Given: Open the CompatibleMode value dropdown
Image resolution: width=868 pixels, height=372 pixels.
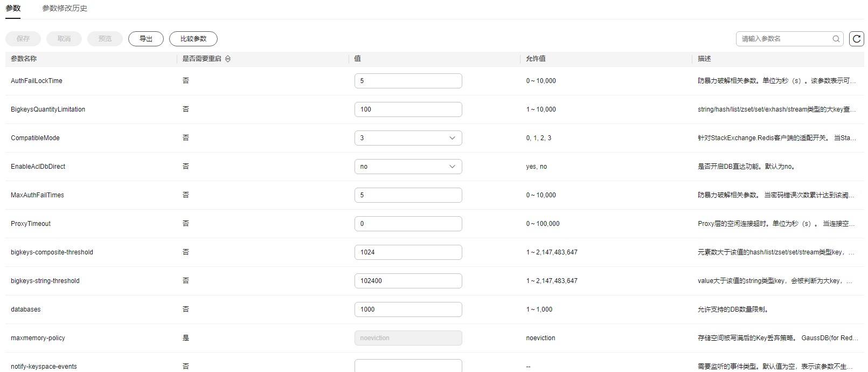Looking at the screenshot, I should [x=408, y=138].
